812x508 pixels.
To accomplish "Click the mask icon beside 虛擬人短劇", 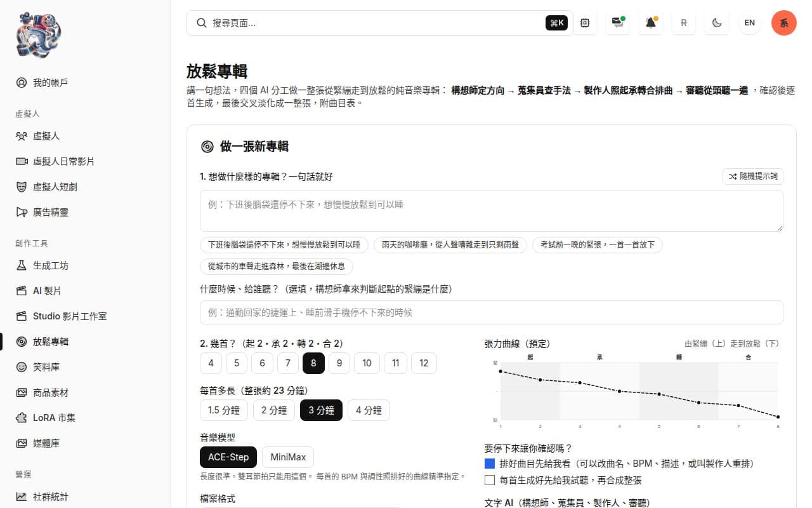I will click(22, 187).
